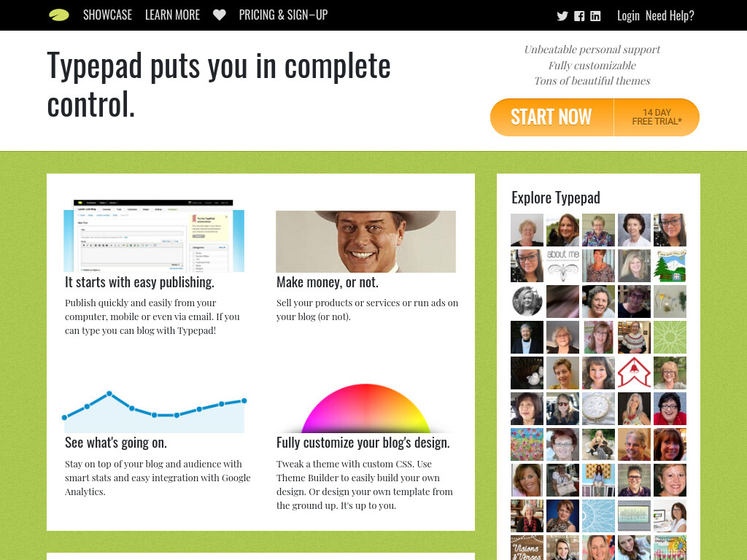Open the Learn More menu item
Image resolution: width=747 pixels, height=560 pixels.
pyautogui.click(x=172, y=15)
